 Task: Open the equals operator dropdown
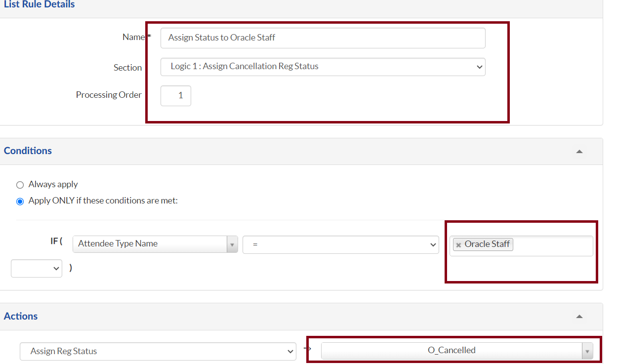tap(340, 244)
